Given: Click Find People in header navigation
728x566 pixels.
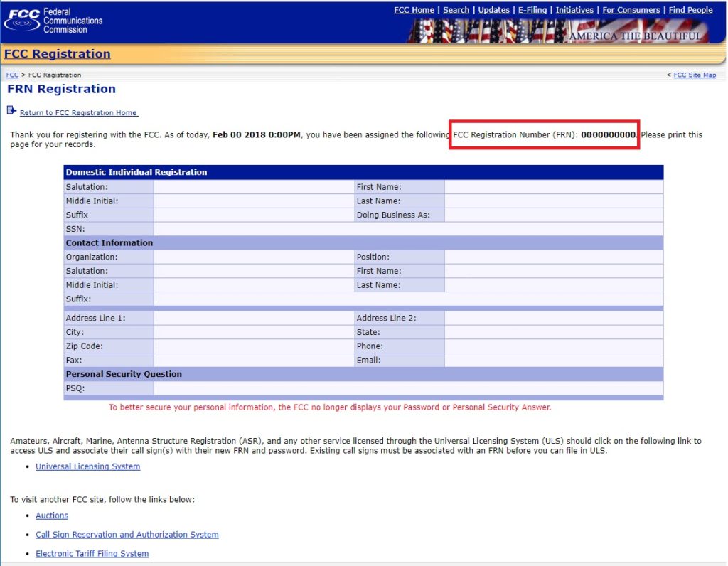Looking at the screenshot, I should pos(690,10).
